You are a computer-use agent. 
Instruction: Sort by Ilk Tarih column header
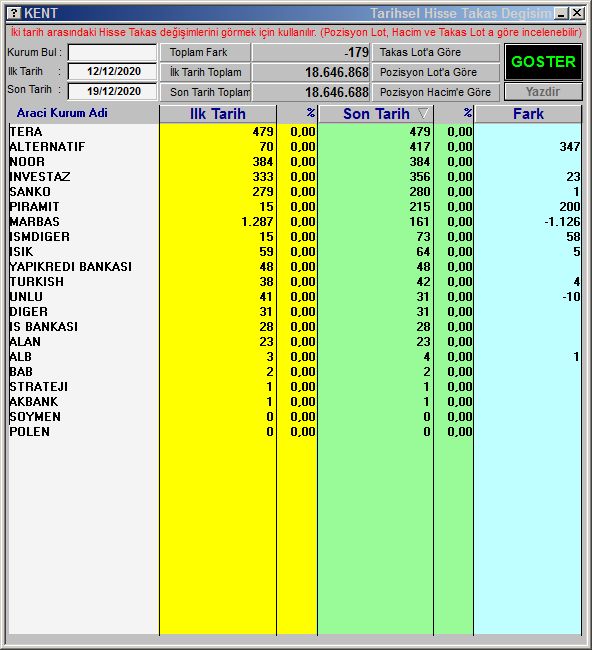(x=218, y=114)
